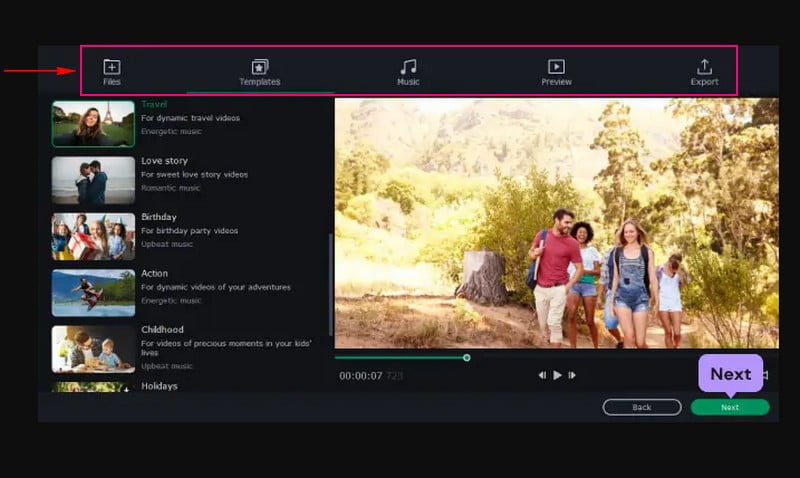
Task: Select the Holidays template thumbnail
Action: 93,387
